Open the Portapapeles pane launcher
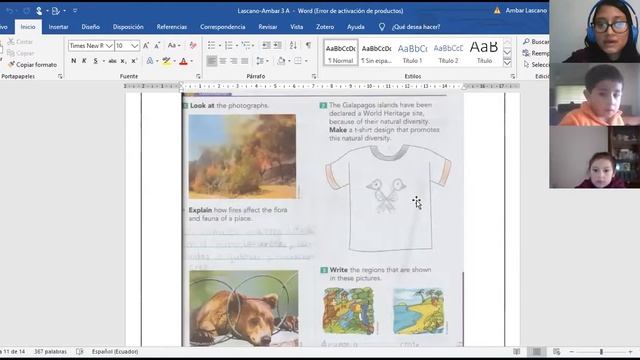Viewport: 640px width, 360px height. (60, 76)
